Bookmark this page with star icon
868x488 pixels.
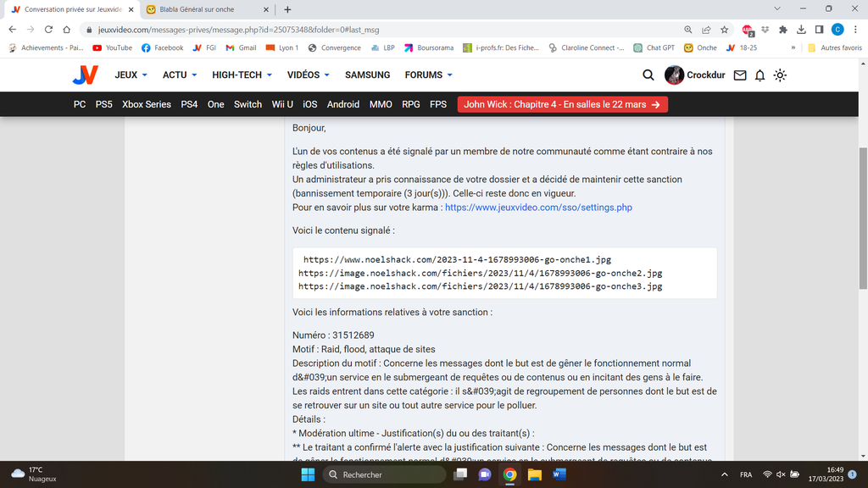724,30
